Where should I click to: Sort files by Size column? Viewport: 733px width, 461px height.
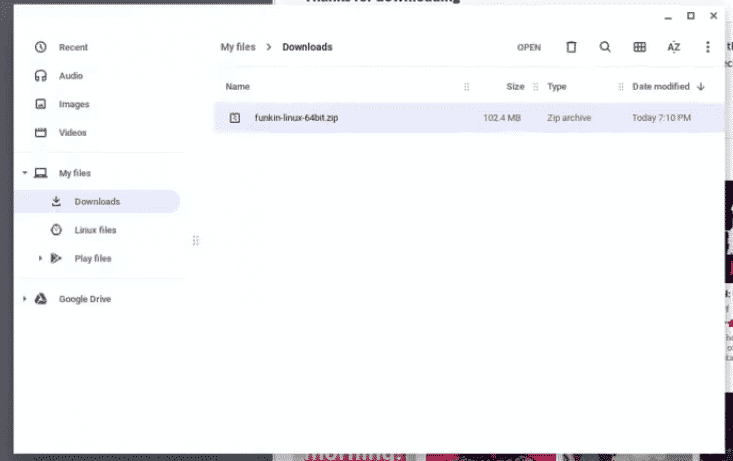(x=515, y=87)
